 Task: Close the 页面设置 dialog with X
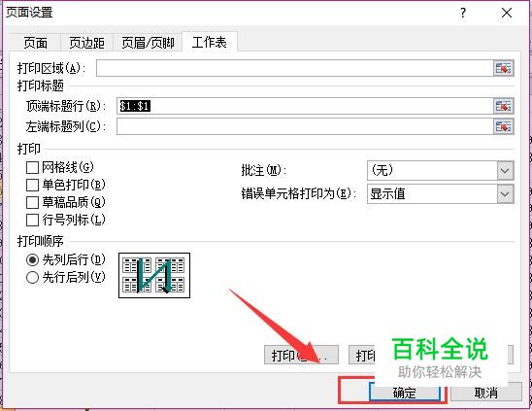(507, 14)
